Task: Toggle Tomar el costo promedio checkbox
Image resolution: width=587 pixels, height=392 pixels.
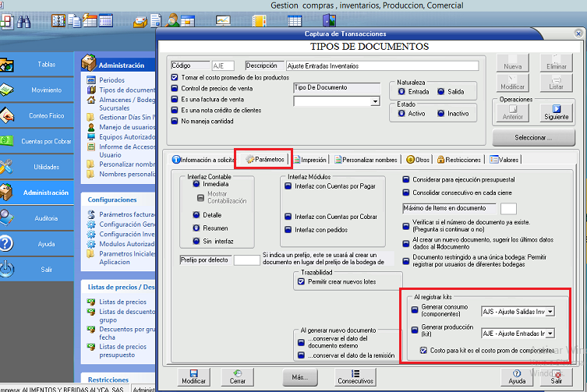Action: (175, 78)
